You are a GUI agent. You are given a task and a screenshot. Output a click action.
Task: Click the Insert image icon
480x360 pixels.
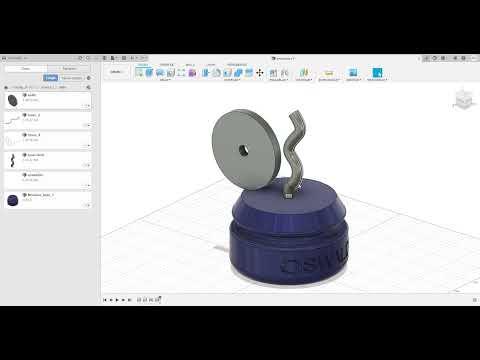(353, 72)
